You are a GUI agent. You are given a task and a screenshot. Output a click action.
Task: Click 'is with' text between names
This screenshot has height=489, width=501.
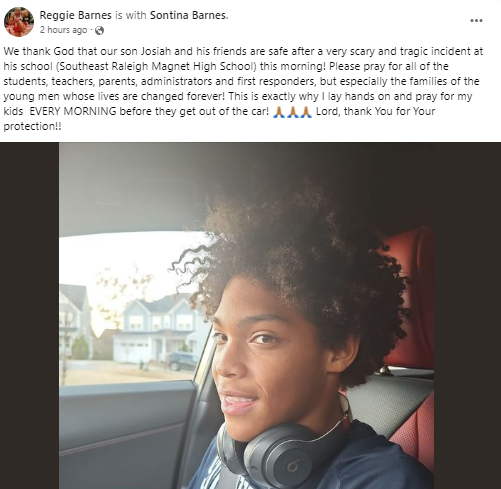131,15
